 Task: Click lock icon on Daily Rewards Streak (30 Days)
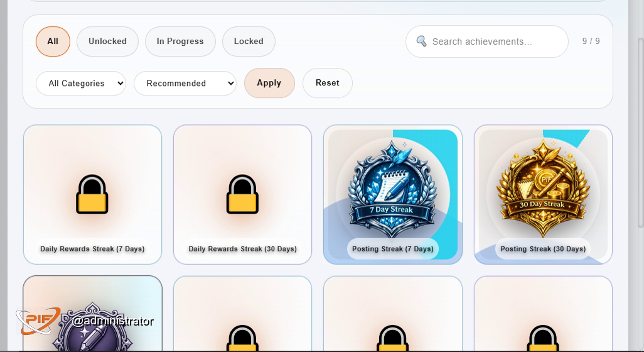[x=242, y=195]
